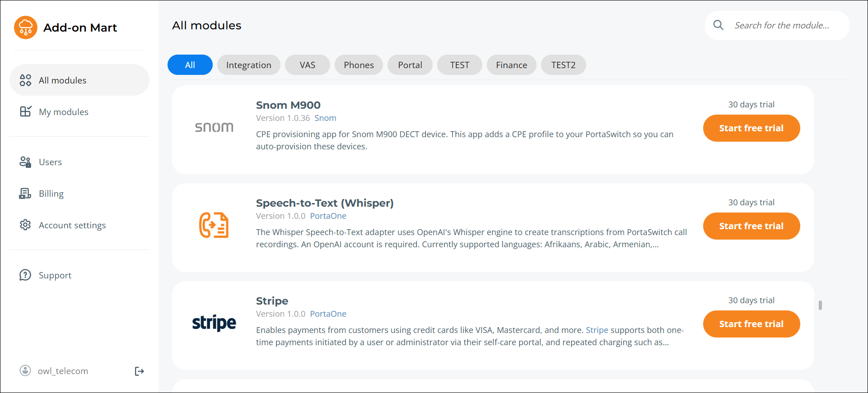Click the module list scrollbar thumb
This screenshot has width=868, height=393.
820,305
